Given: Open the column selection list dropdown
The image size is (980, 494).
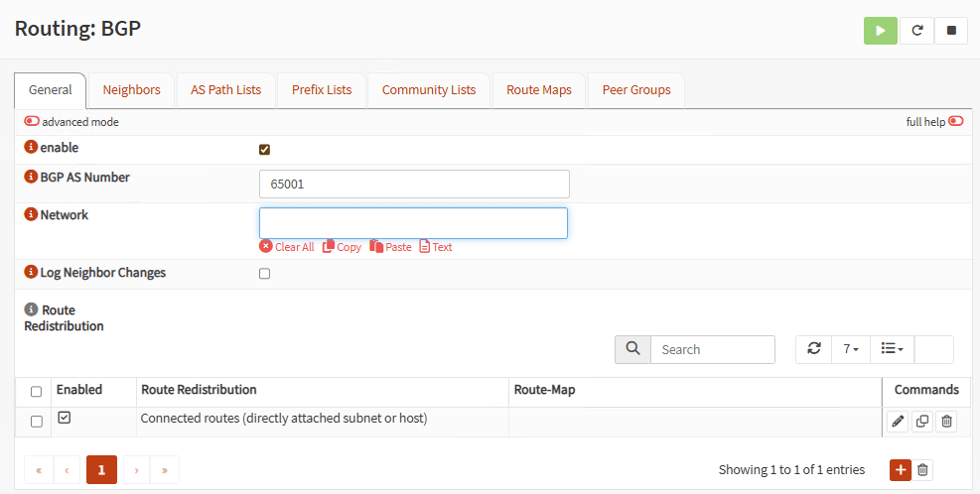Looking at the screenshot, I should pos(892,349).
